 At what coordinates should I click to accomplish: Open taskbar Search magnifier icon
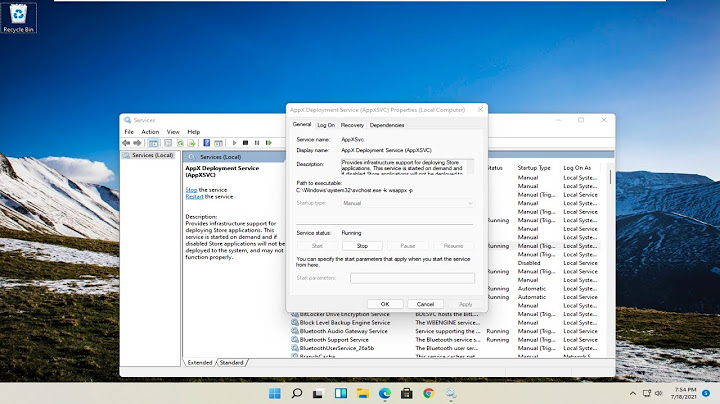(x=297, y=393)
